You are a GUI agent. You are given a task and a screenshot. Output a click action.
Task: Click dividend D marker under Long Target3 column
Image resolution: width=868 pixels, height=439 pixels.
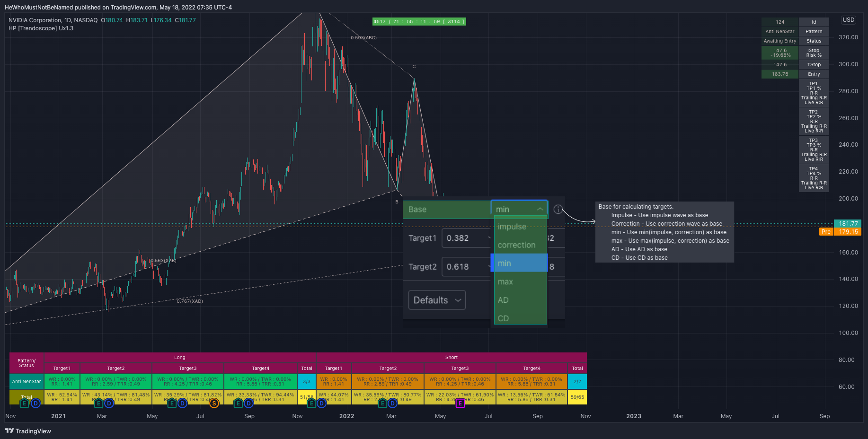(x=182, y=404)
